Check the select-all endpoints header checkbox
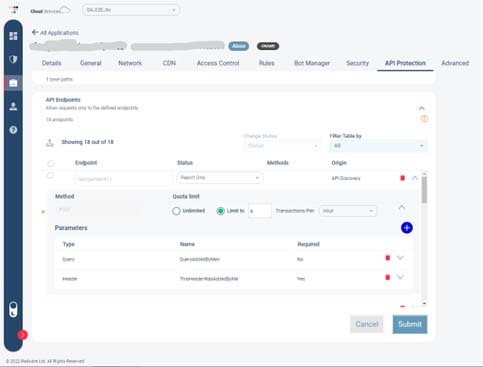Viewport: 483px width, 367px height. tap(51, 163)
